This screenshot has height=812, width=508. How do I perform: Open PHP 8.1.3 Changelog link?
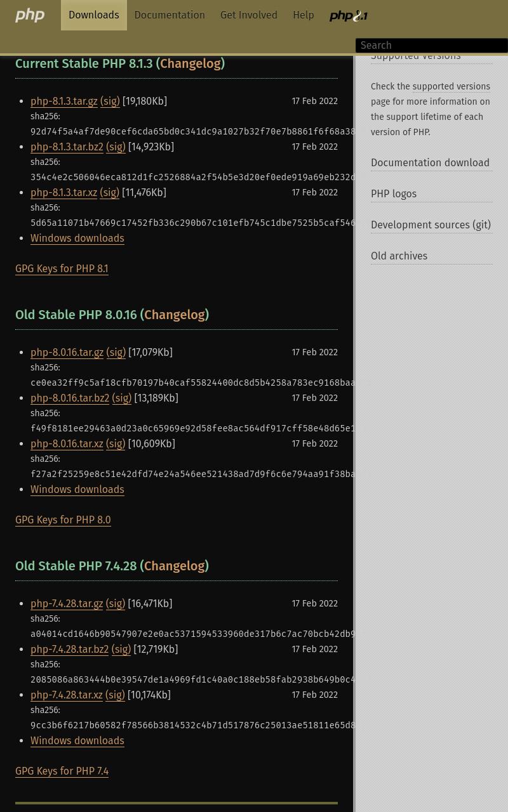click(190, 63)
